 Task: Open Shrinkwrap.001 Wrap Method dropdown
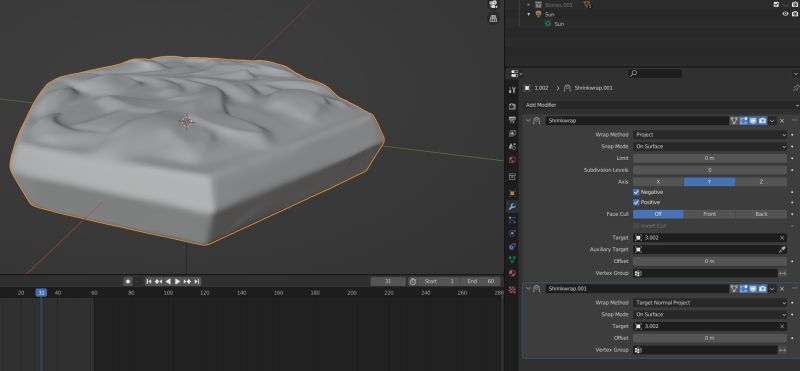tap(710, 303)
